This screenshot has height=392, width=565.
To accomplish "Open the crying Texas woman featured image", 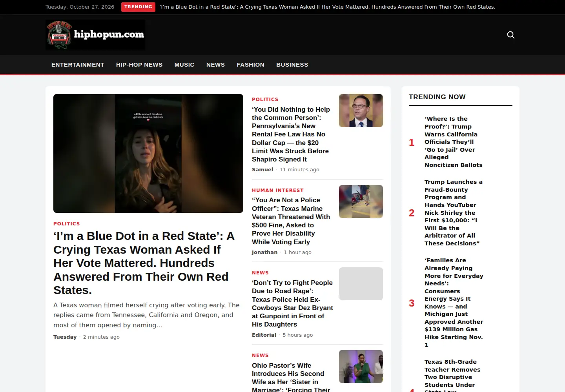I will [148, 153].
